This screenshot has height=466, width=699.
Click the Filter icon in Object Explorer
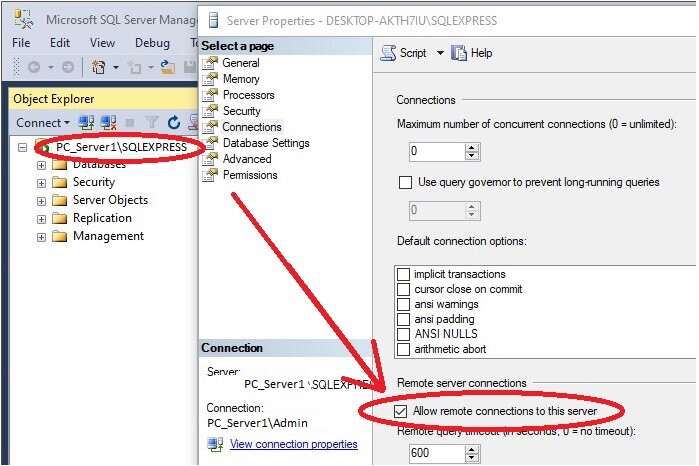coord(152,123)
